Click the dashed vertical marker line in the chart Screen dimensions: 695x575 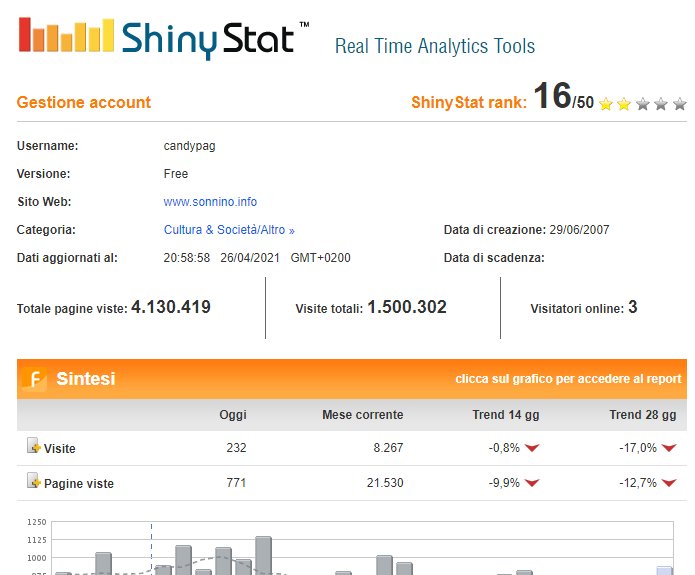151,549
